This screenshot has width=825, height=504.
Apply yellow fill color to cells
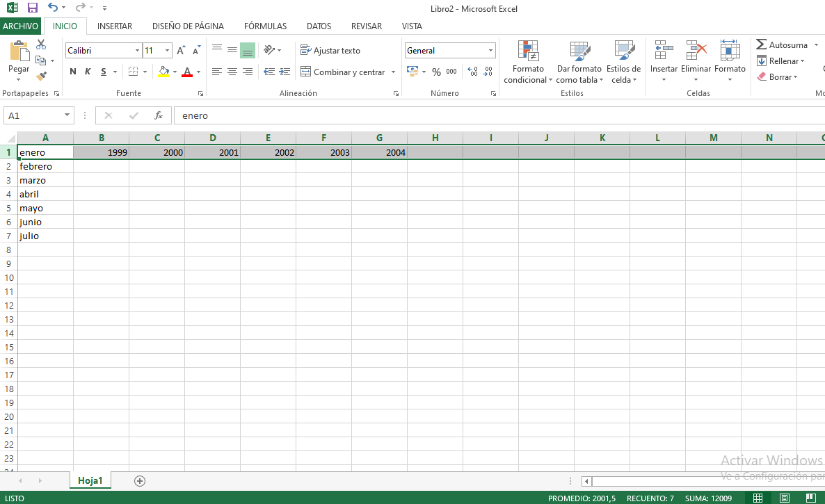(x=163, y=72)
